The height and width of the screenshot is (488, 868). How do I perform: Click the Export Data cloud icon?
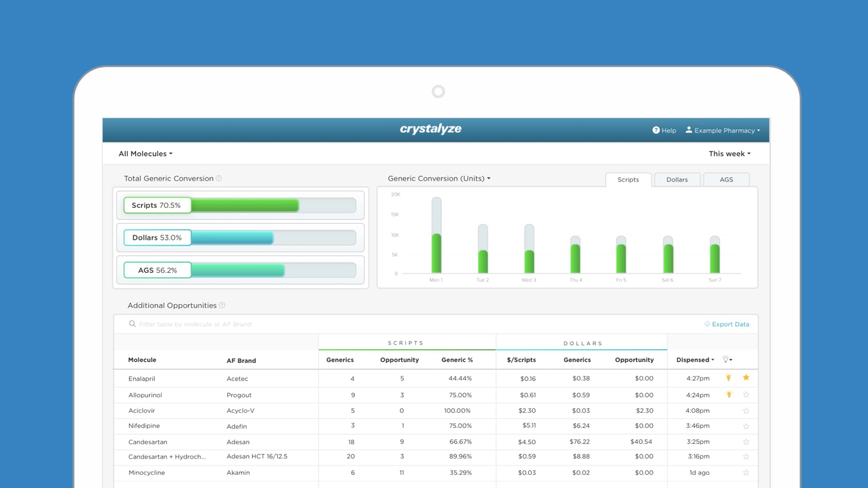[707, 324]
